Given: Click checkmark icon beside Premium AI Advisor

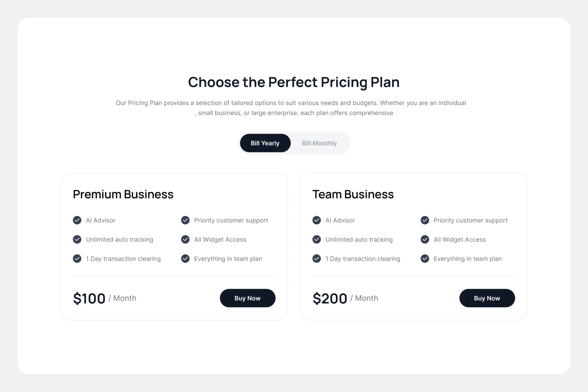Looking at the screenshot, I should (77, 220).
